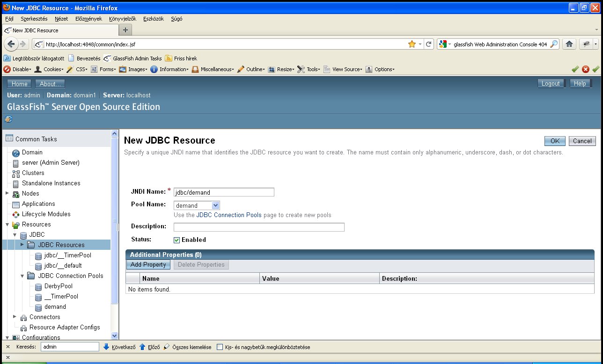Open the JDBC Connection Pools link
603x364 pixels.
point(229,215)
